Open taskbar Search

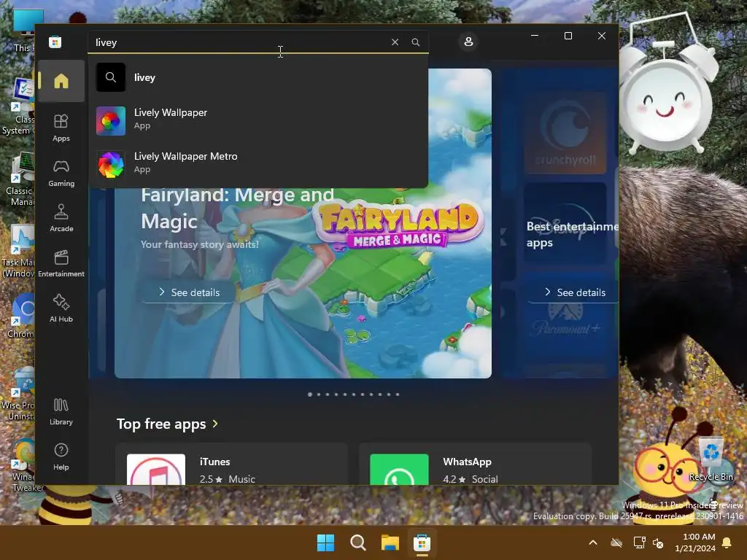point(357,542)
